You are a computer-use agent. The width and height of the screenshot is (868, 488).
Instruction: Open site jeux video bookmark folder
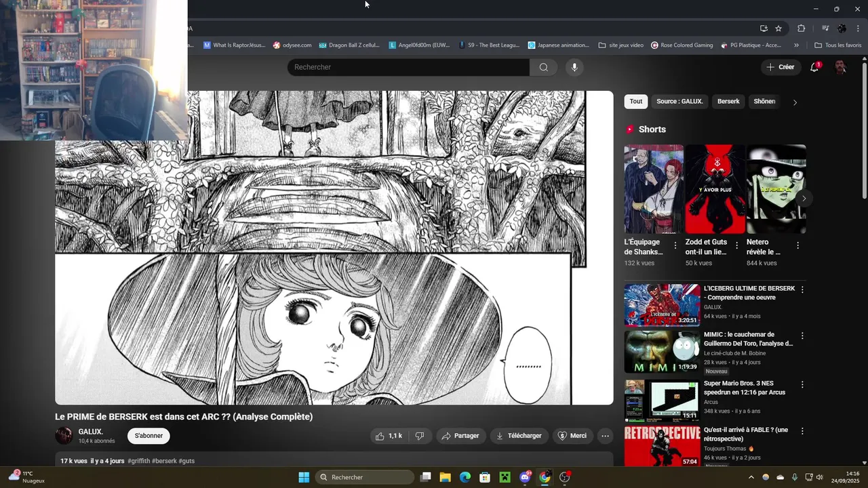click(620, 45)
